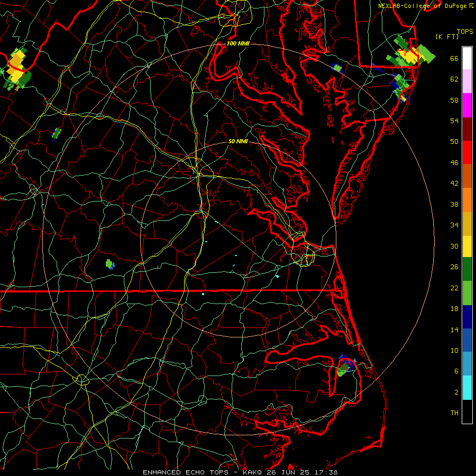
Task: Click the black TH swatch at the scale bottom
Action: click(467, 411)
